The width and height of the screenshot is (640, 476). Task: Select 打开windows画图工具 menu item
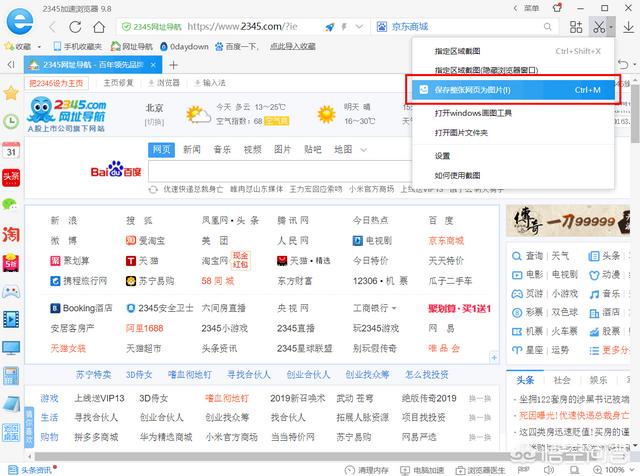click(x=513, y=113)
